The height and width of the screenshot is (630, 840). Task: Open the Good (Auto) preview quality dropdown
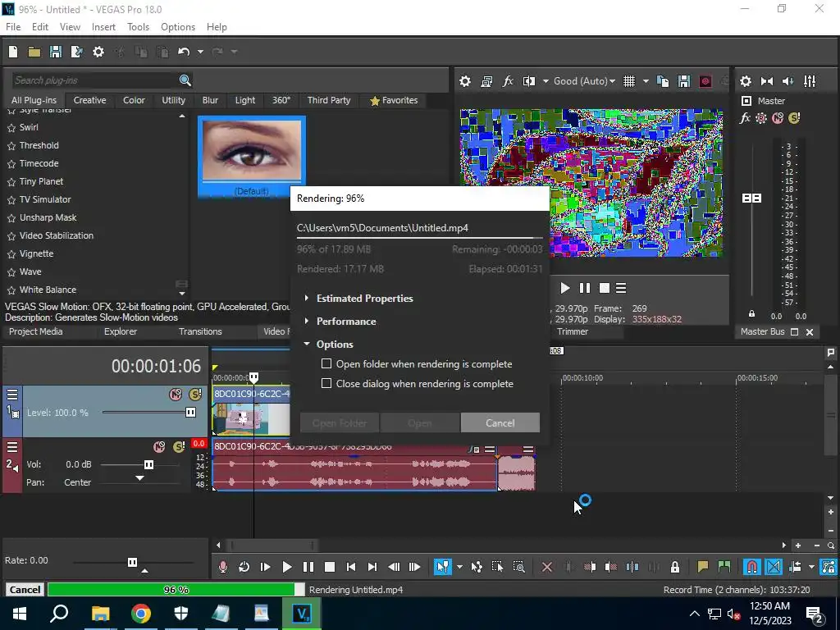584,81
